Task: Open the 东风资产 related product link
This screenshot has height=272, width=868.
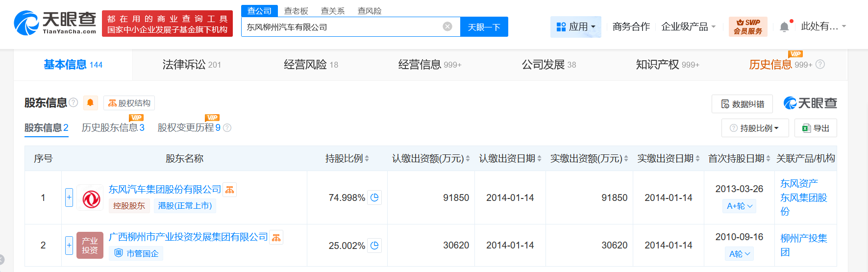Action: tap(799, 183)
